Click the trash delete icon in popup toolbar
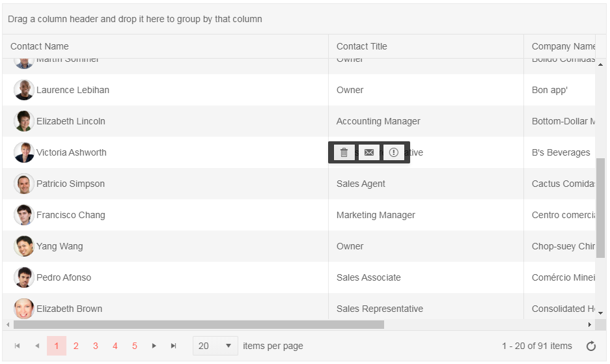The image size is (610, 364). 344,152
